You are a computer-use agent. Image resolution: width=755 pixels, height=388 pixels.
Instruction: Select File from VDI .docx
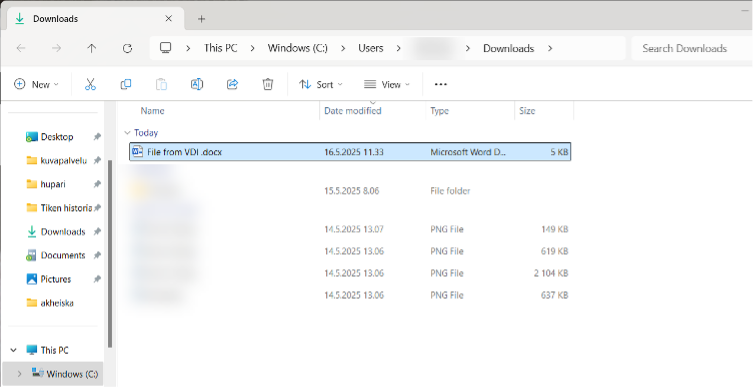(x=350, y=152)
